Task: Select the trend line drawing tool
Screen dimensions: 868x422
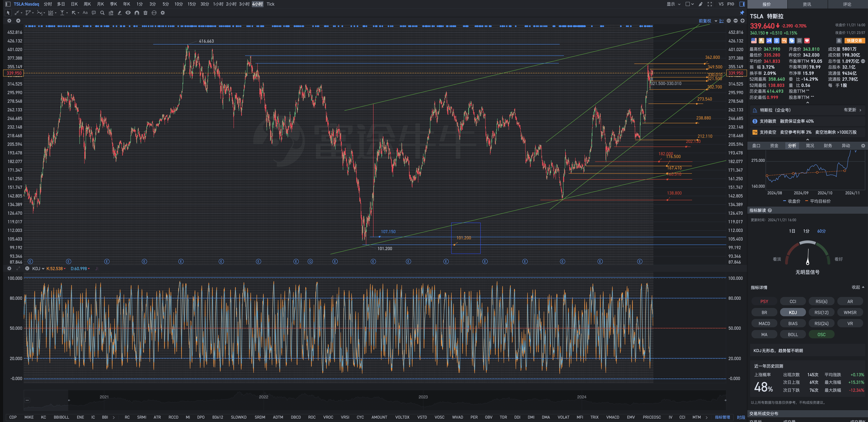Action: click(x=17, y=13)
